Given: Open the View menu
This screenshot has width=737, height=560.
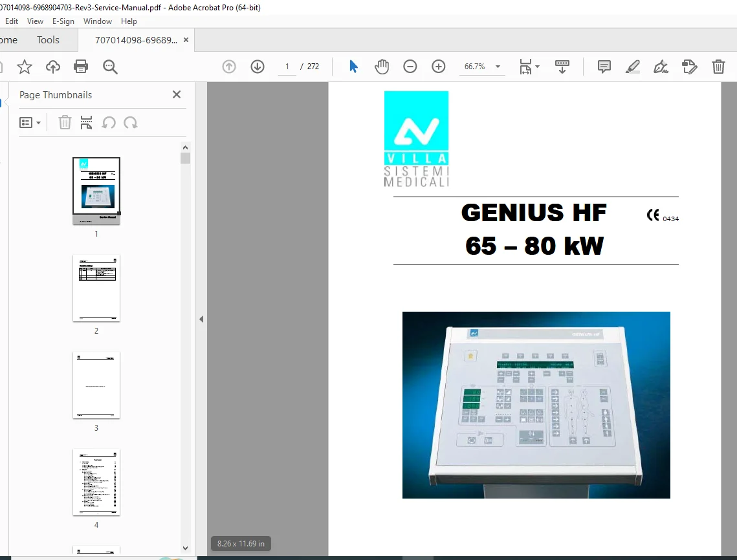Looking at the screenshot, I should [35, 21].
